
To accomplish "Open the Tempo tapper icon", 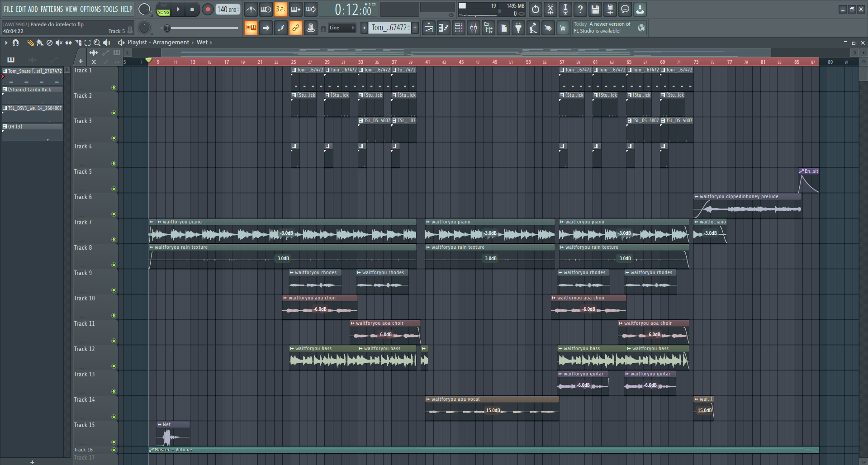I will point(533,28).
